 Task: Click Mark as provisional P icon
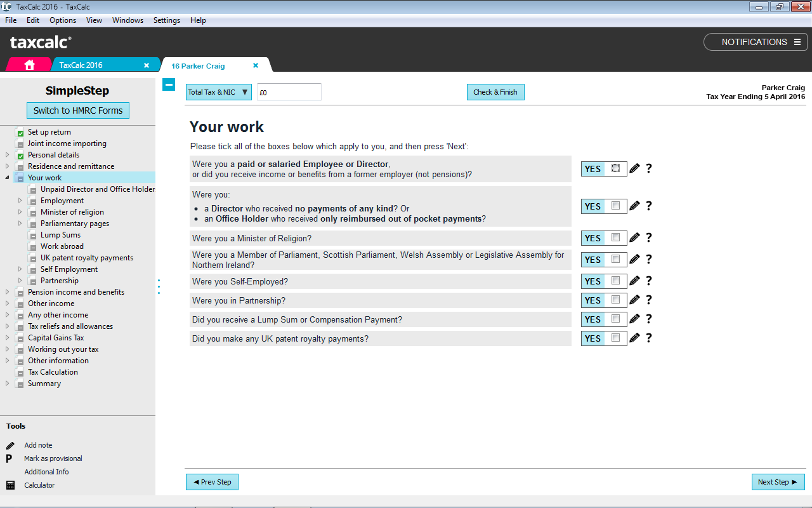coord(10,458)
